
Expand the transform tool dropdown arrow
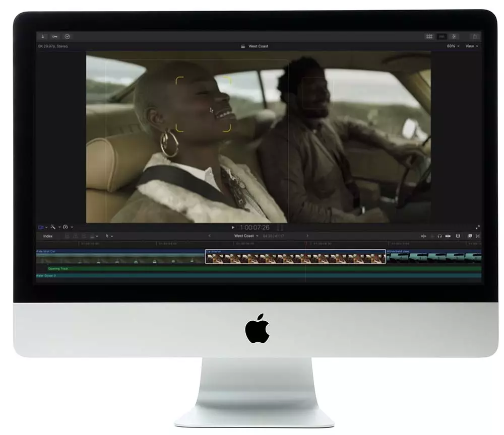[x=46, y=227]
